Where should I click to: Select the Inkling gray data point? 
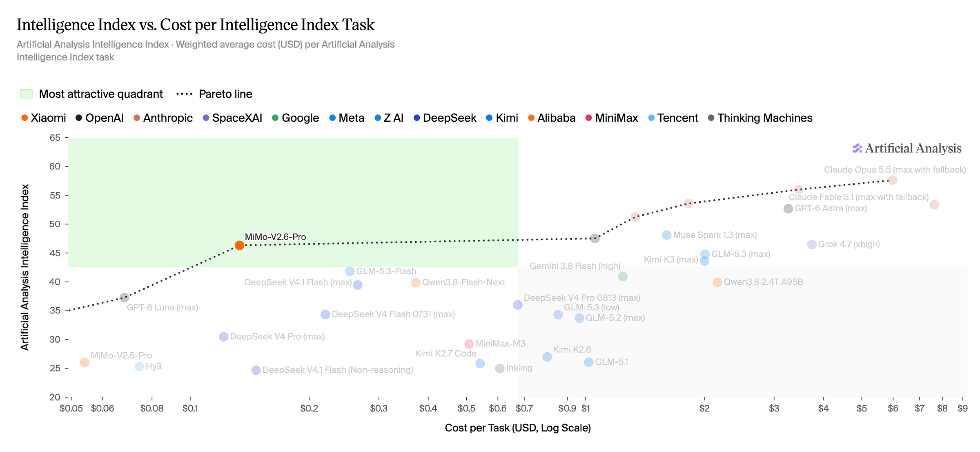pyautogui.click(x=500, y=369)
